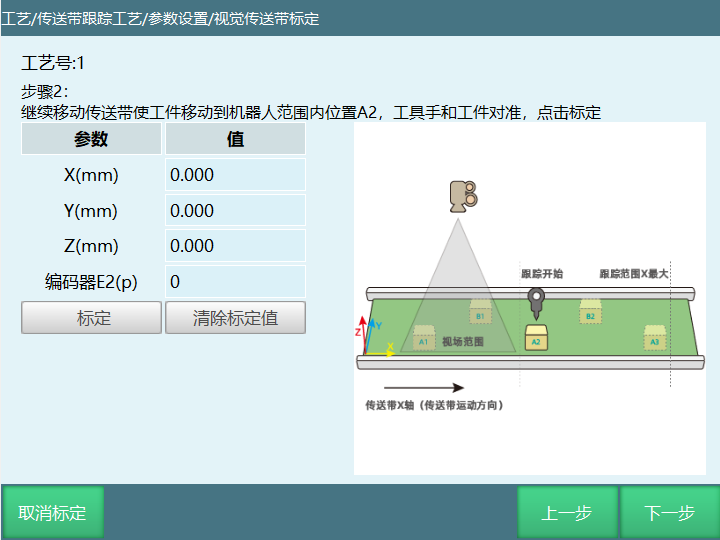Select the 编码器E2(p) value field
This screenshot has width=720, height=540.
pos(235,281)
